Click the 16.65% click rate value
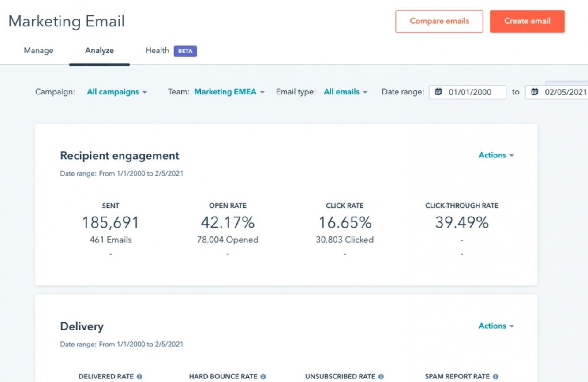The width and height of the screenshot is (588, 382). click(x=345, y=222)
